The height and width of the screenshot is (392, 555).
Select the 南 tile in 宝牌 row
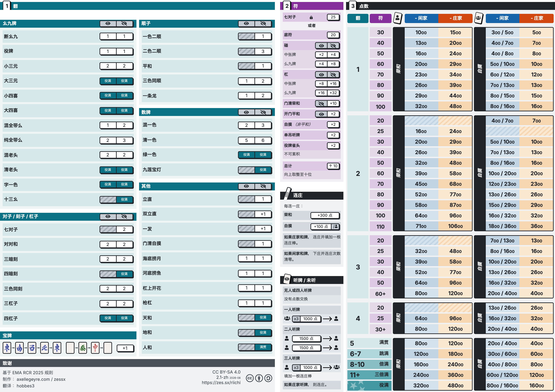point(20,348)
